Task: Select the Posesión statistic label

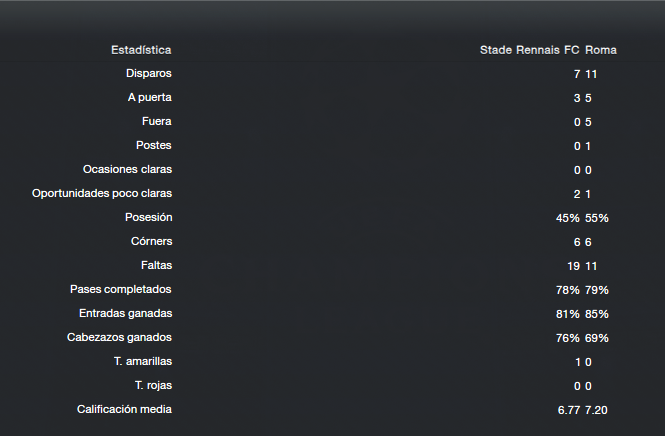Action: 148,217
